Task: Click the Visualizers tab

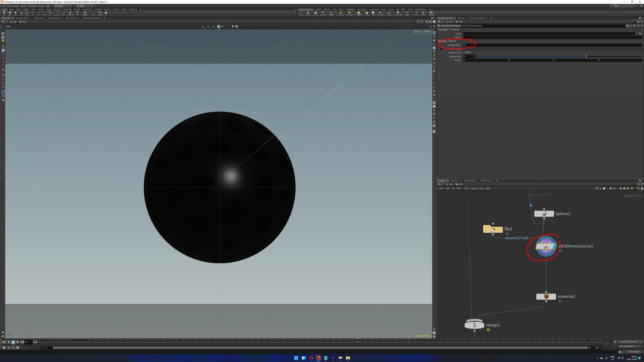Action: click(455, 30)
